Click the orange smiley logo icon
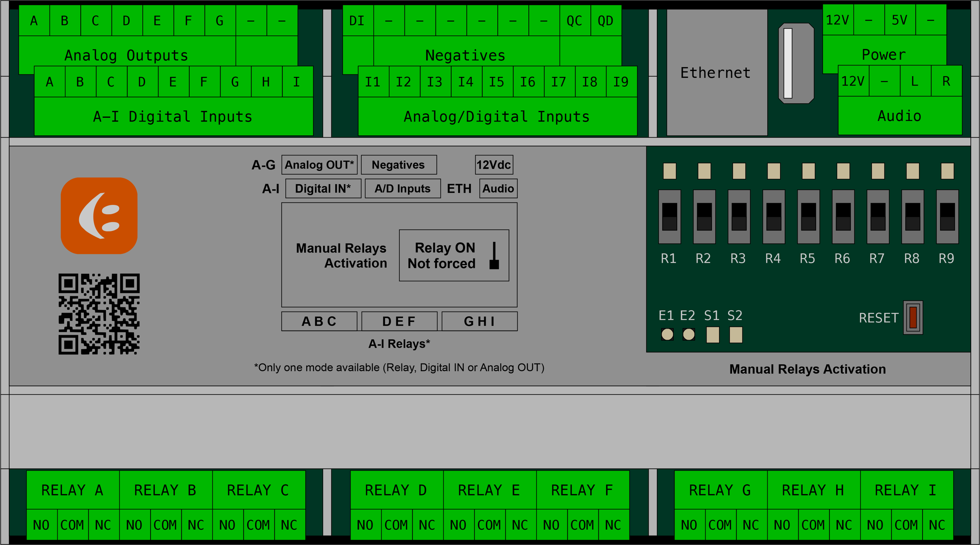 [x=99, y=216]
